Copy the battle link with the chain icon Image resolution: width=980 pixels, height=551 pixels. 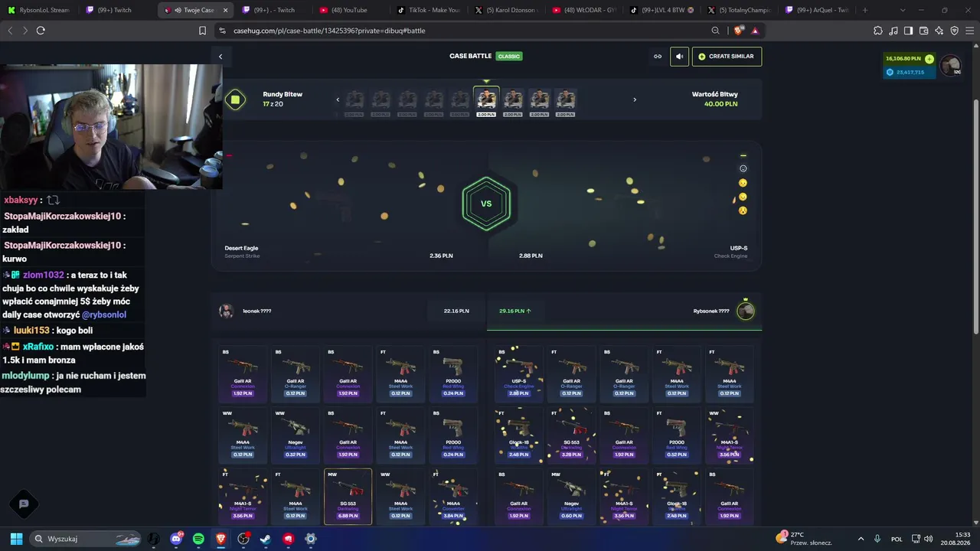click(x=657, y=57)
